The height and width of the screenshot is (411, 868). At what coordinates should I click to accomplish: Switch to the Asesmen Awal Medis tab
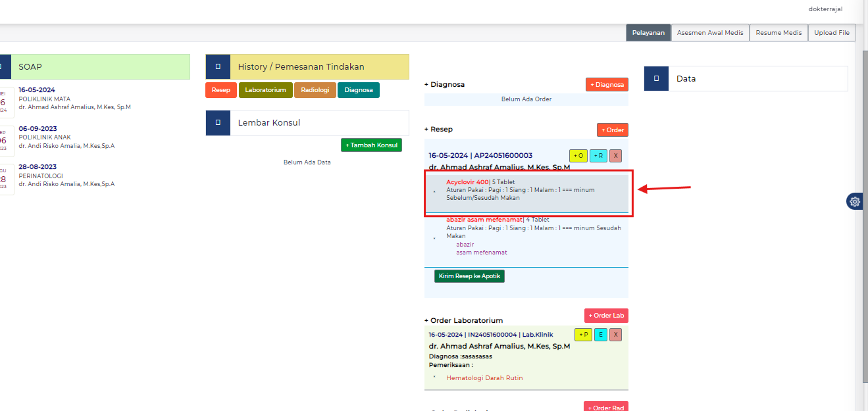click(x=710, y=33)
